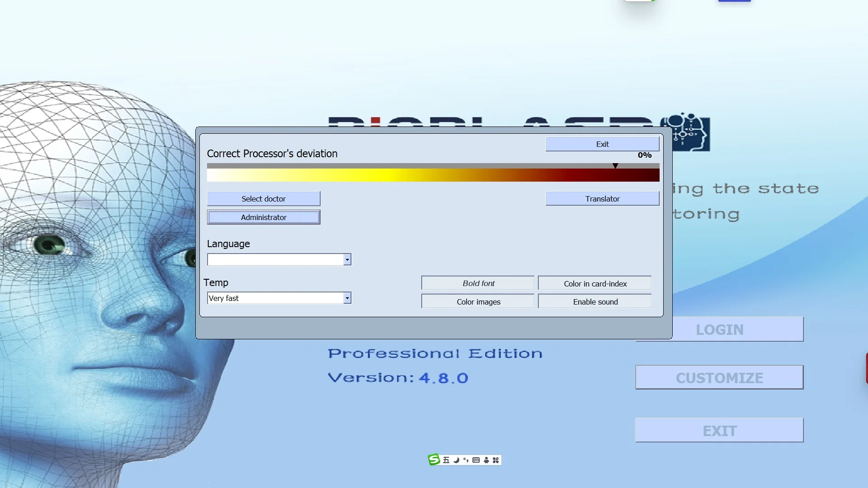Click Exit in the settings dialog

[602, 144]
